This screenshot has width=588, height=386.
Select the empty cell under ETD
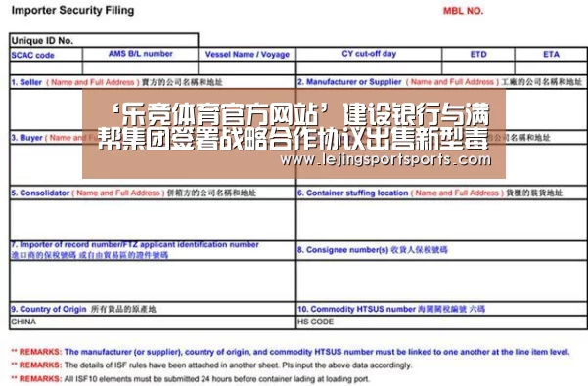point(478,67)
